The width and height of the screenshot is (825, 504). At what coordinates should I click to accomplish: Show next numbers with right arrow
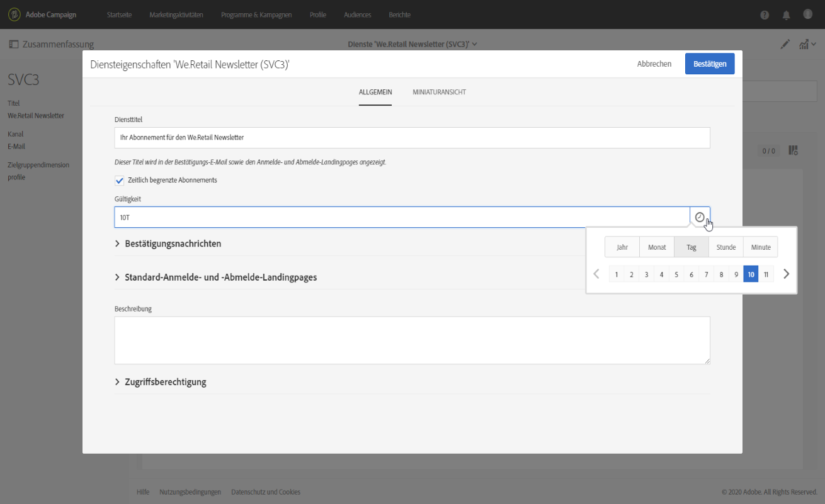(x=786, y=274)
